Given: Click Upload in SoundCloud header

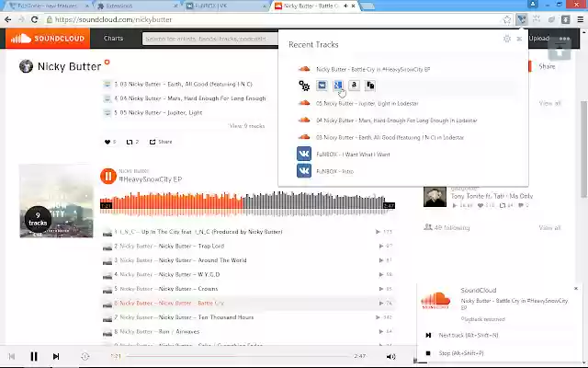Looking at the screenshot, I should [539, 39].
